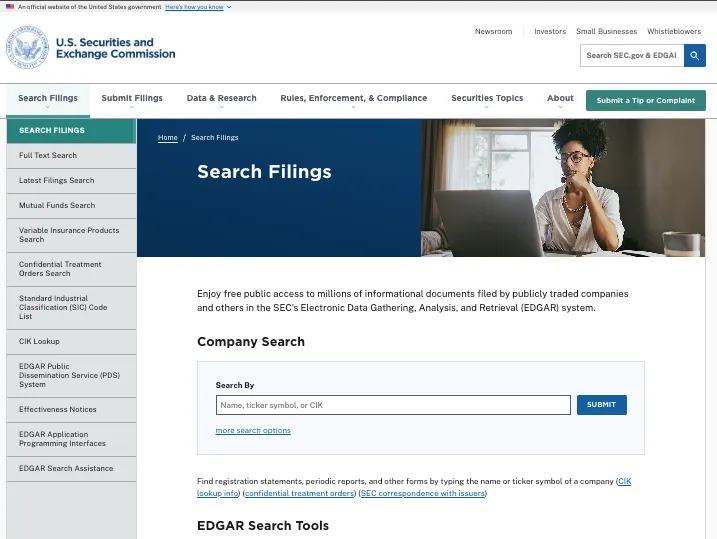Click Submit a Tip or Complaint

(x=646, y=101)
